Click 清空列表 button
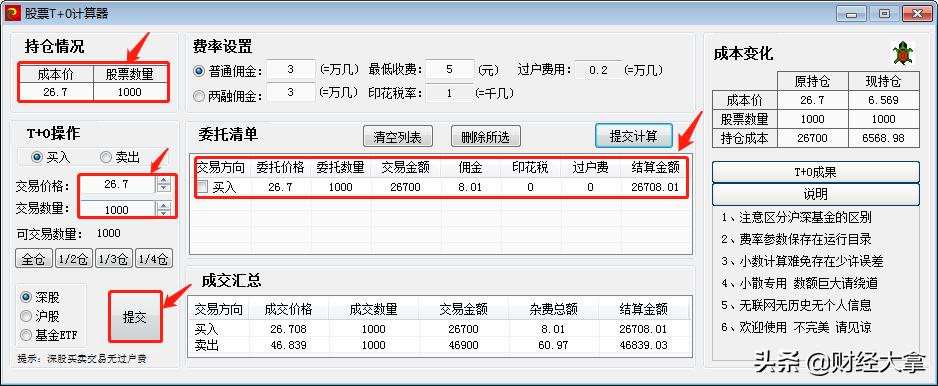The width and height of the screenshot is (938, 386). pyautogui.click(x=398, y=137)
